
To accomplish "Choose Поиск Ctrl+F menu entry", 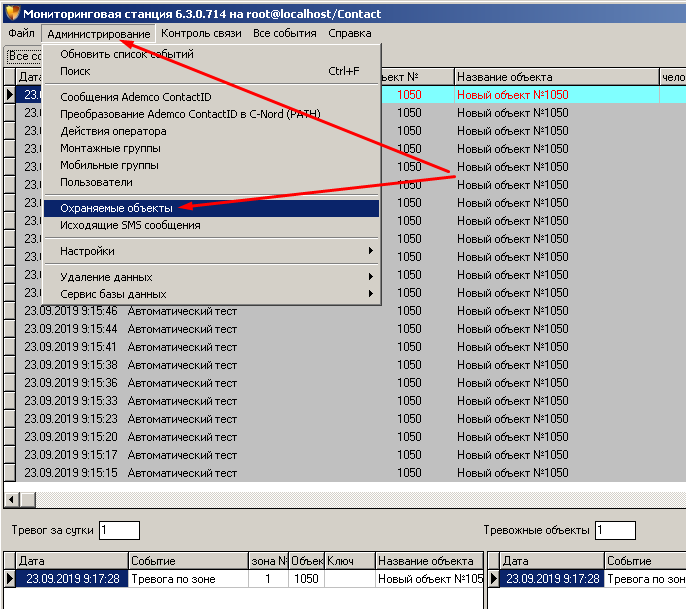I will (211, 71).
